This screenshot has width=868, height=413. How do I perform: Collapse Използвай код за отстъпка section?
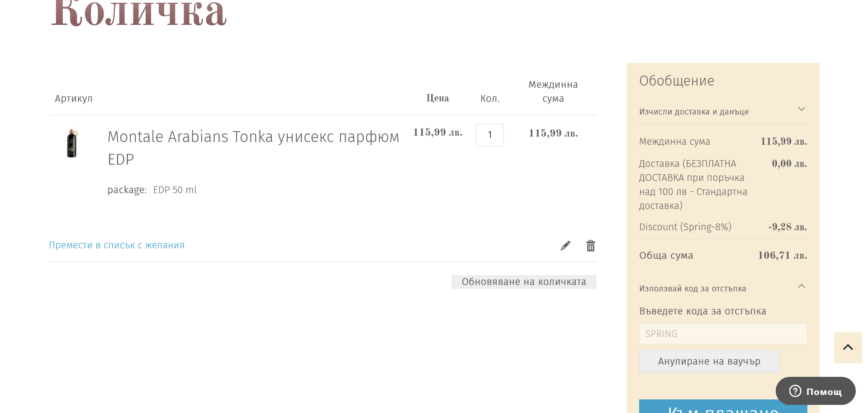723,288
